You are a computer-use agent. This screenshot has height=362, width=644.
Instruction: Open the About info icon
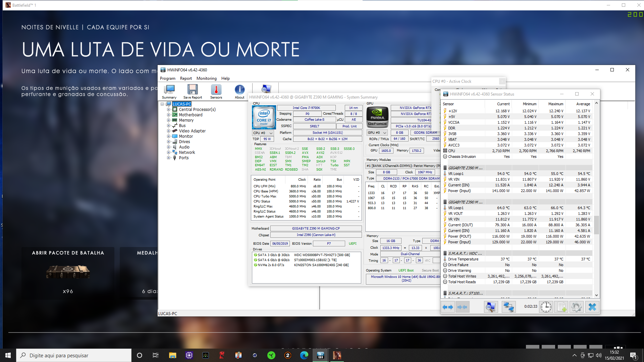tap(239, 91)
